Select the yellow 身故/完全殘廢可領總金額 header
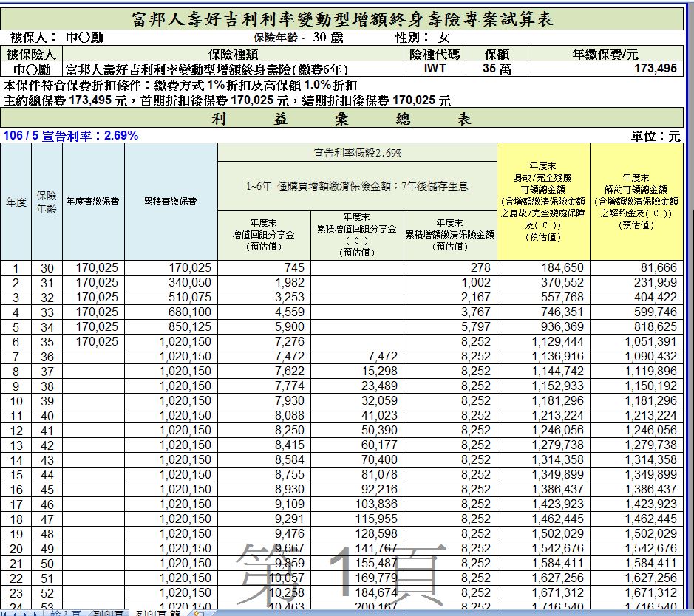Image resolution: width=694 pixels, height=616 pixels. pos(543,202)
